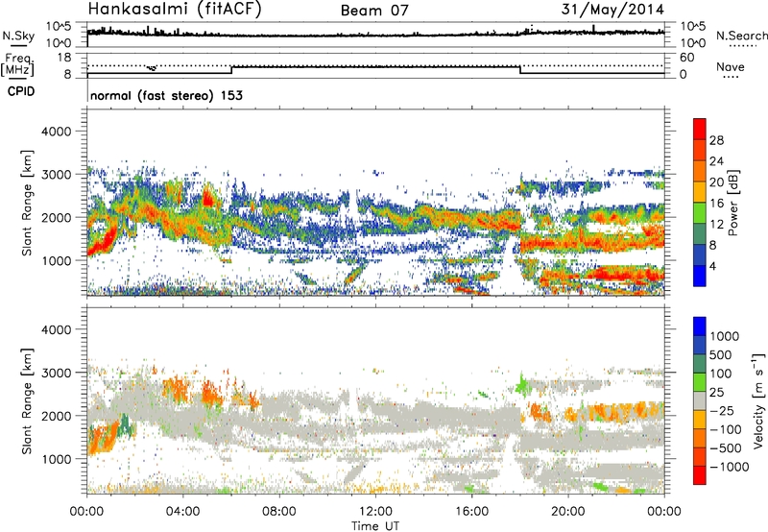Click the '-100' label on Velocity color bar

point(726,429)
